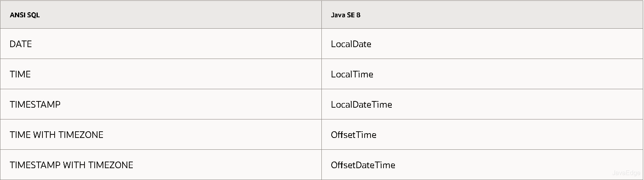Click the TIME cell

pyautogui.click(x=161, y=74)
